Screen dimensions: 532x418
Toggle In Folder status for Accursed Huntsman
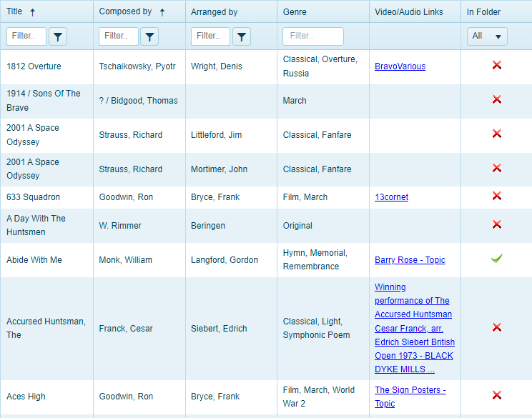coord(497,328)
